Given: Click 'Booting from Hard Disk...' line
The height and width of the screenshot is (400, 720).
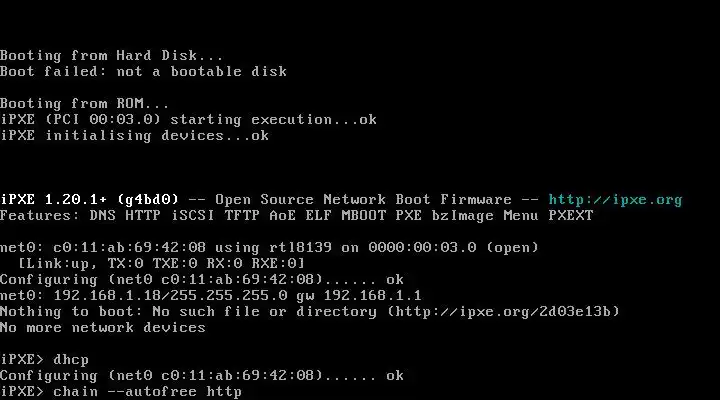Looking at the screenshot, I should point(112,55).
